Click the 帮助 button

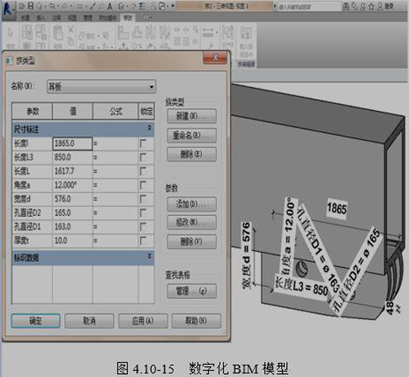196,321
